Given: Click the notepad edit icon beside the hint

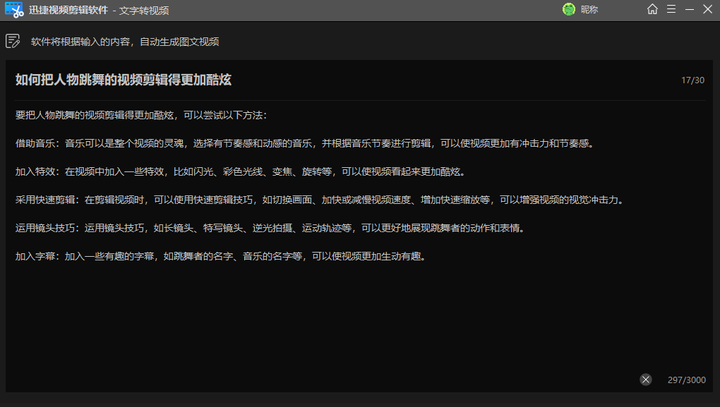Looking at the screenshot, I should (13, 42).
